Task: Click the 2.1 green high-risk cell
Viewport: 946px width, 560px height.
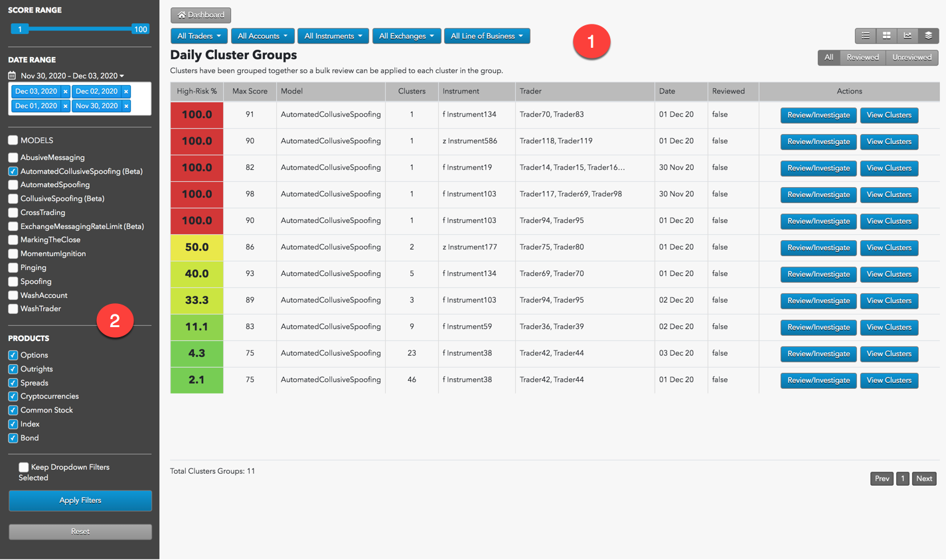Action: (x=197, y=380)
